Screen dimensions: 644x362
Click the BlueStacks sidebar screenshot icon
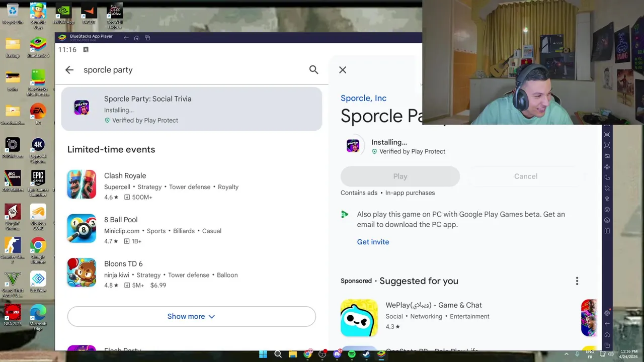(x=607, y=134)
